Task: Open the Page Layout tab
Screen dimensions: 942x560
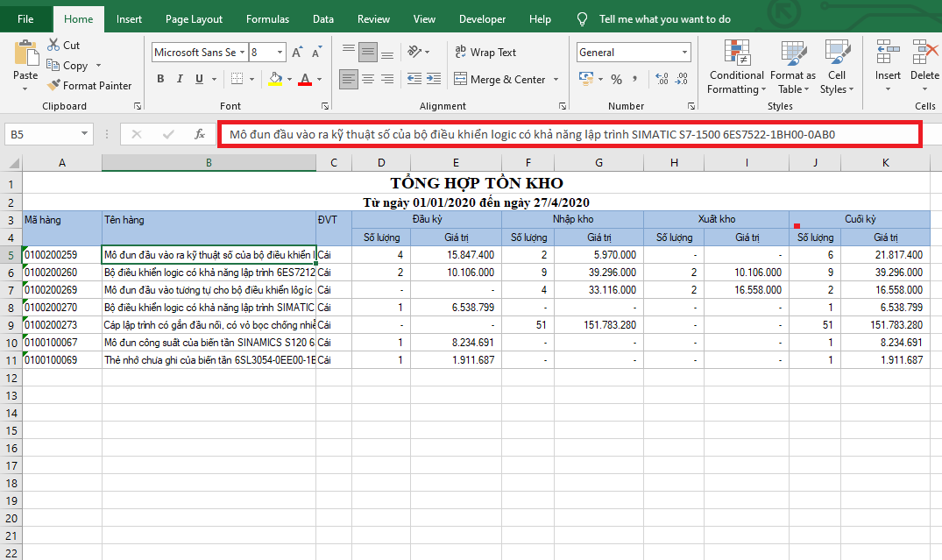Action: click(194, 18)
